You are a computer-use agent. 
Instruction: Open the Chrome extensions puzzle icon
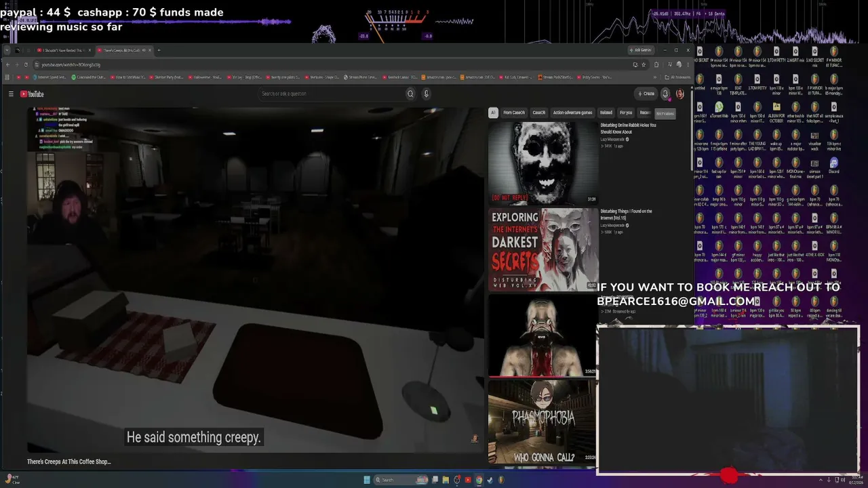tap(656, 65)
